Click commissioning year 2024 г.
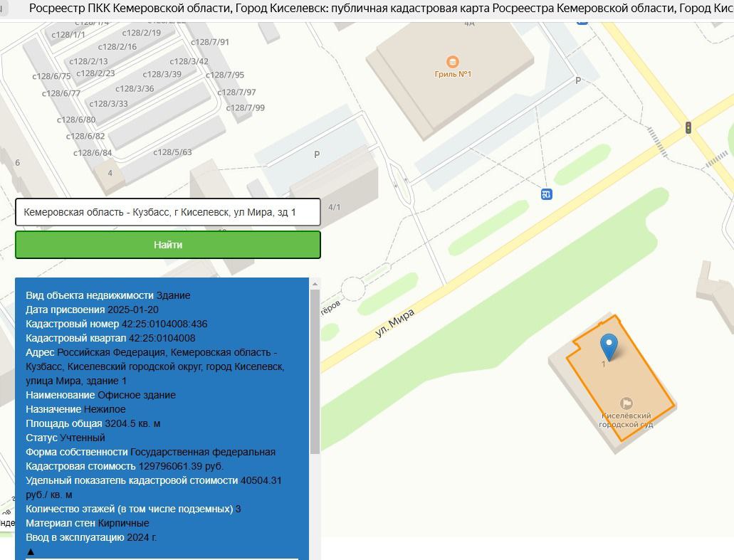734x560 pixels. coord(142,537)
